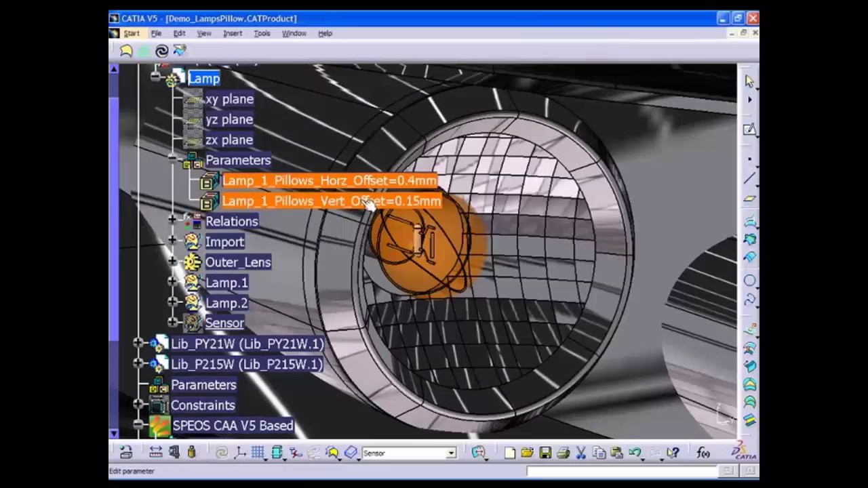Click the Save floppy disk icon
868x488 pixels.
pyautogui.click(x=545, y=453)
